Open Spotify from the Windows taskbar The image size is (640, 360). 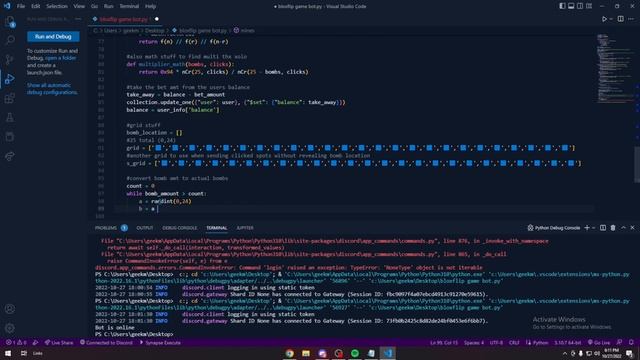pyautogui.click(x=355, y=353)
